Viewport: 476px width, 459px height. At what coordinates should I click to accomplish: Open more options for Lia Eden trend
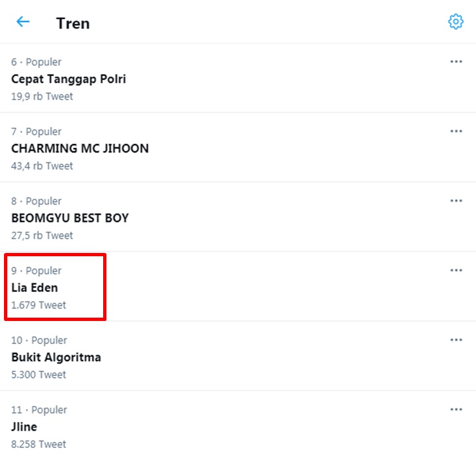456,270
